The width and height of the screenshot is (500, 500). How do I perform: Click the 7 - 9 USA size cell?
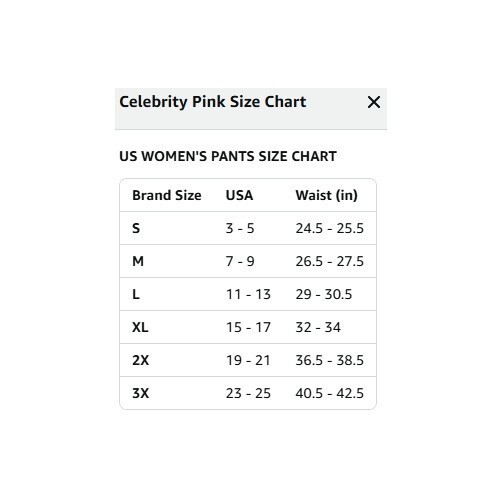[240, 261]
